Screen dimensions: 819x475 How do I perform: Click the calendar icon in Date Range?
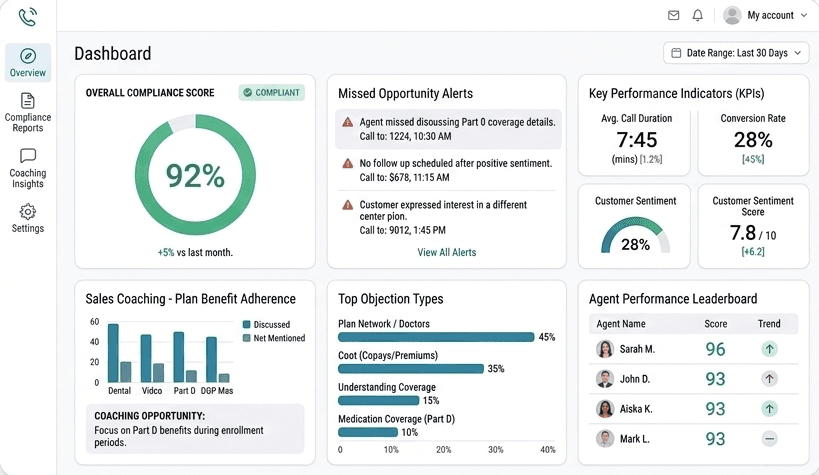(677, 53)
